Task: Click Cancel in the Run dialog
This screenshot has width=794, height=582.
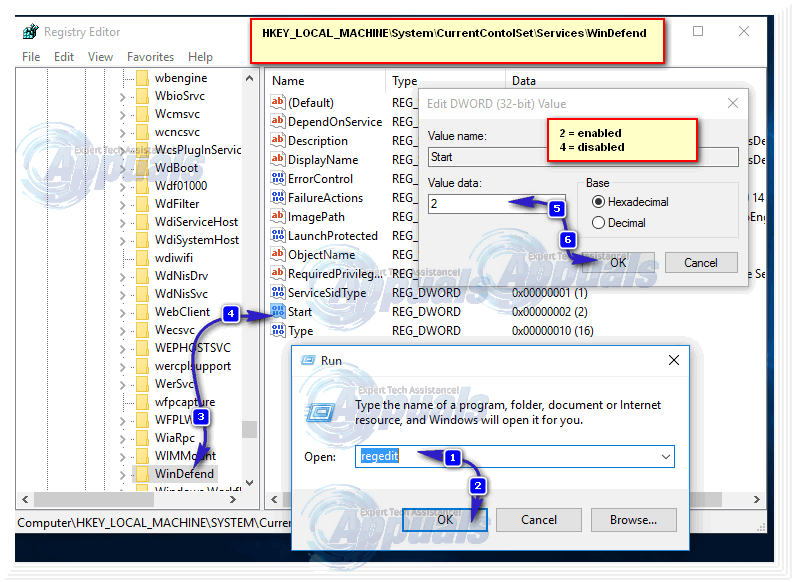Action: (x=539, y=520)
